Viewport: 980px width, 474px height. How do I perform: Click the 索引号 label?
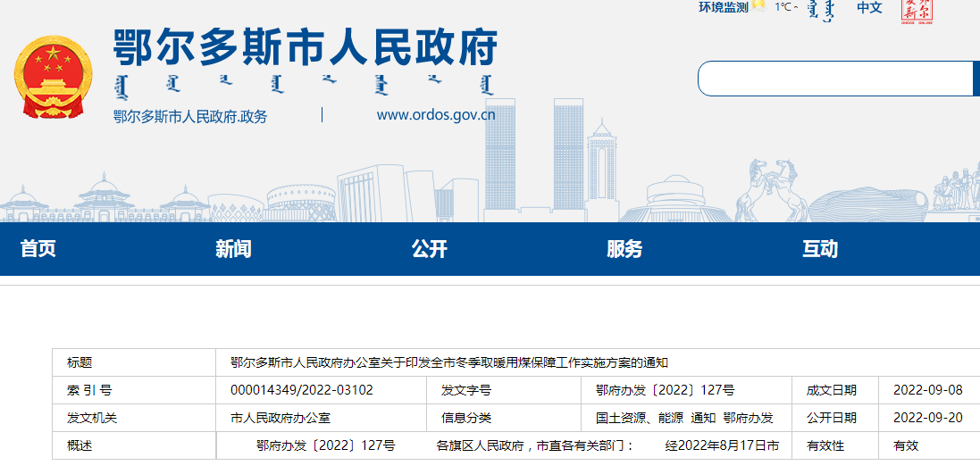(89, 391)
